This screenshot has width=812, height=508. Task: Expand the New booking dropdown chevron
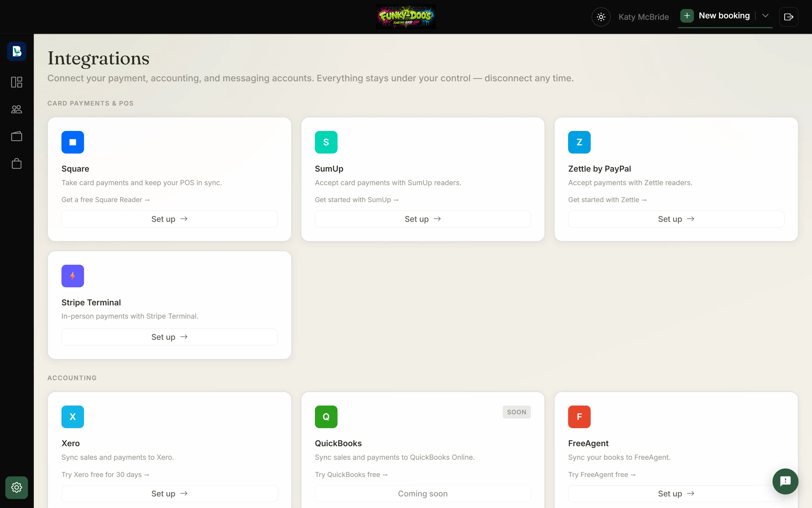(x=765, y=16)
